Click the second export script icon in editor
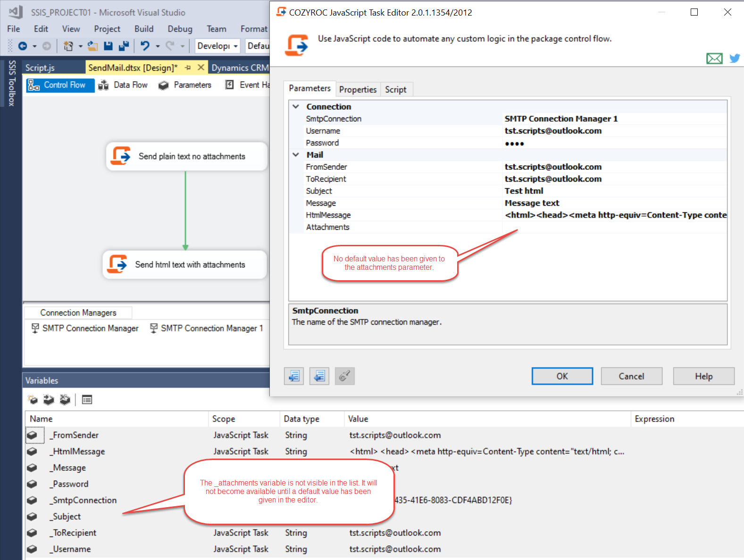Viewport: 744px width, 560px height. 319,376
